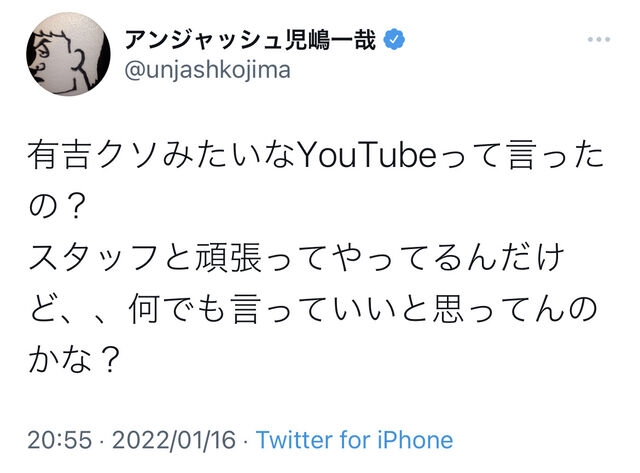Open profile via display name アンジャッシュ児嶋一哉
The height and width of the screenshot is (473, 640).
251,40
